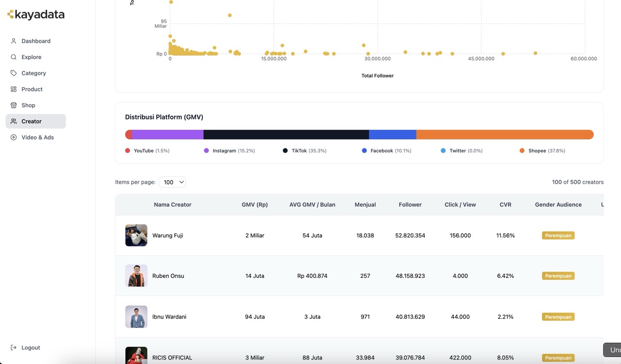Toggle the Instagram legend entry
Viewport: 621px width, 364px height.
pyautogui.click(x=229, y=151)
